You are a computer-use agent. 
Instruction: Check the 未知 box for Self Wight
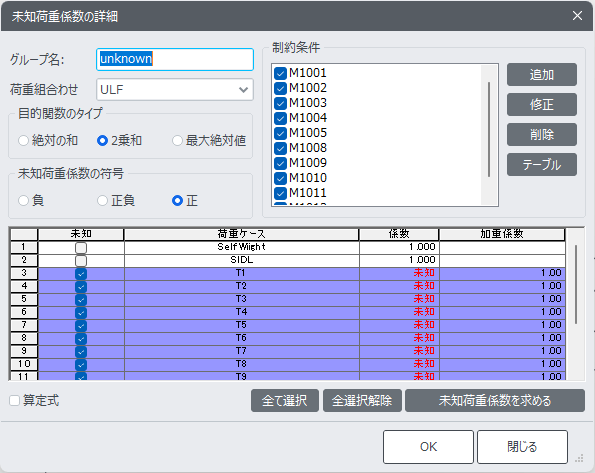tap(81, 248)
